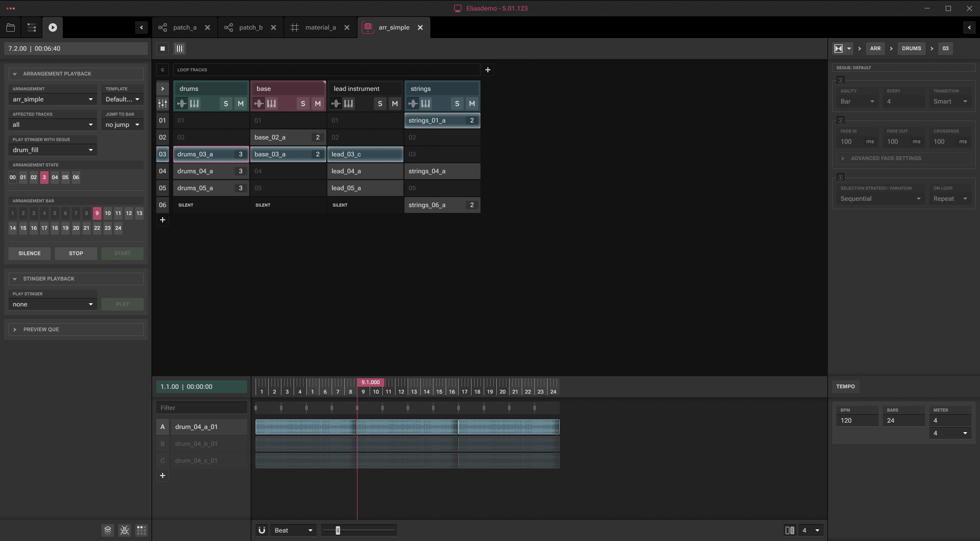The image size is (980, 541).
Task: Select the waveform icon on lead instrument track
Action: (336, 104)
